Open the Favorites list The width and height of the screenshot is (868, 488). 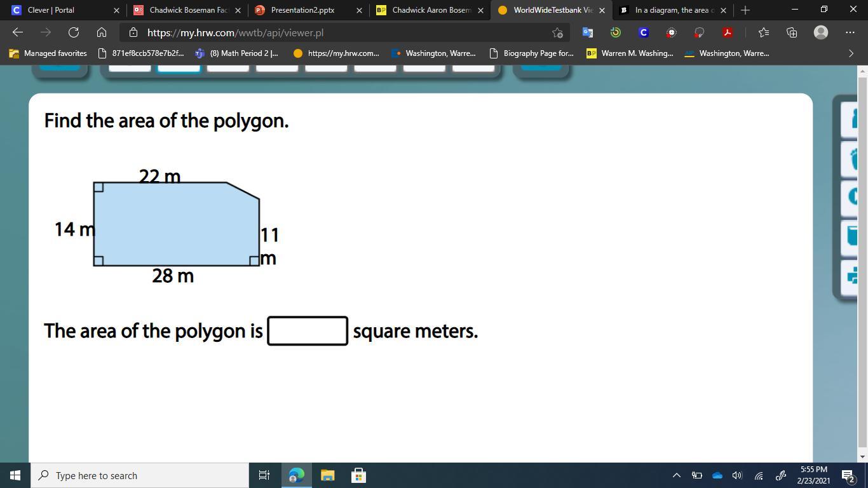click(x=763, y=32)
